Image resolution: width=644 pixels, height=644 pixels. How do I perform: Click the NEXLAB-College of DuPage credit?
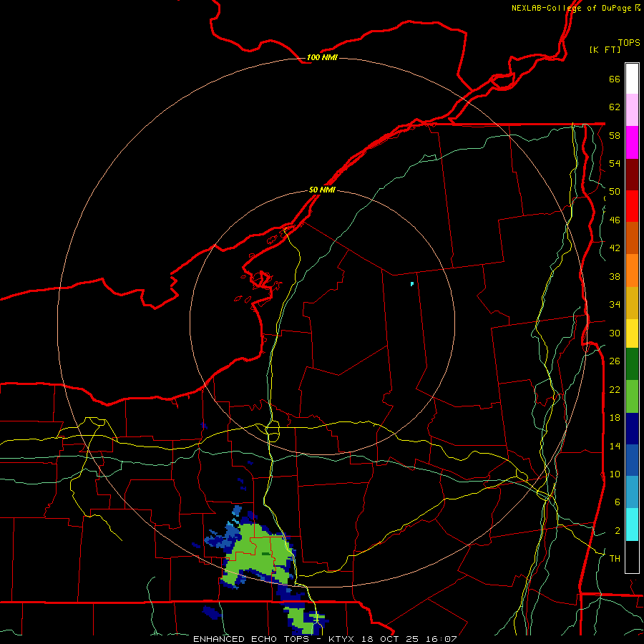tap(575, 8)
